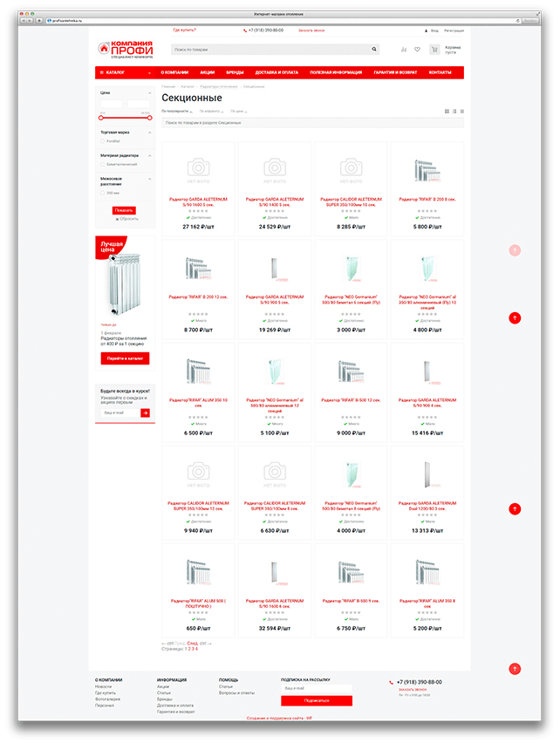Switch to list view icon
The width and height of the screenshot is (560, 743).
point(454,112)
